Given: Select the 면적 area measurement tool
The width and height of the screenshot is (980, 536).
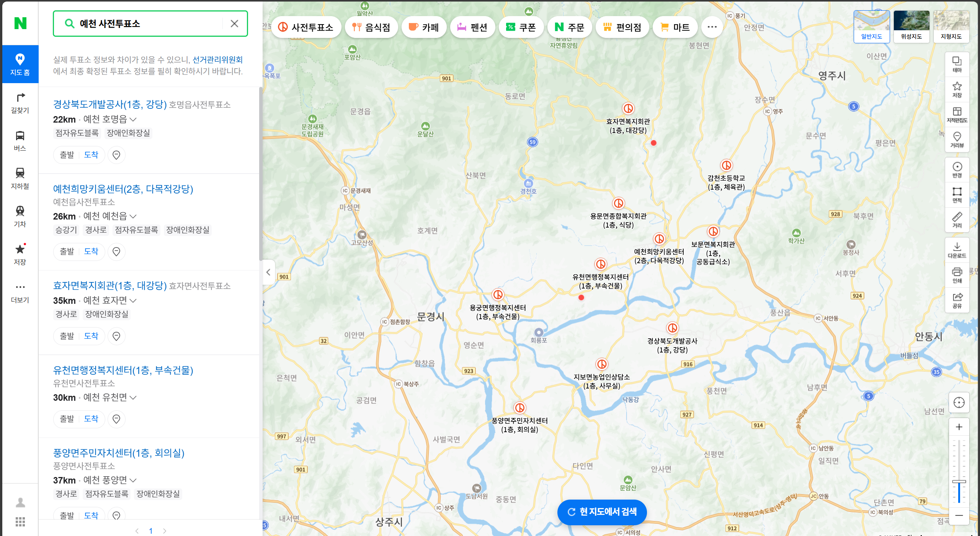Looking at the screenshot, I should coord(957,195).
